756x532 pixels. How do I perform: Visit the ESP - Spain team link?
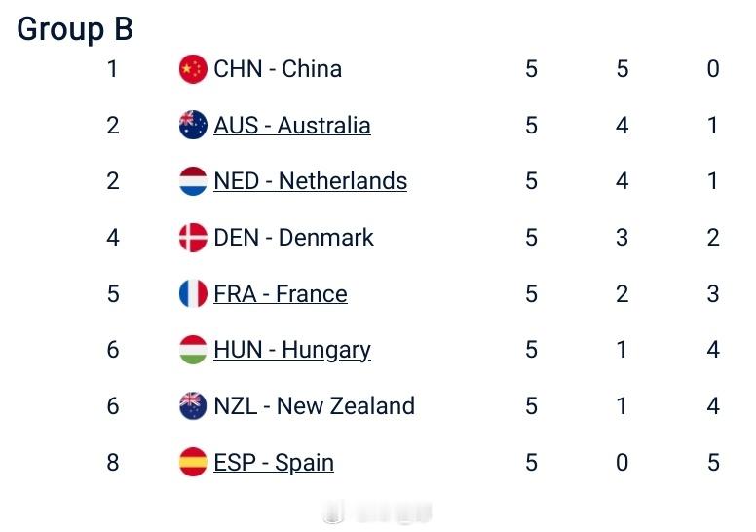[x=274, y=463]
